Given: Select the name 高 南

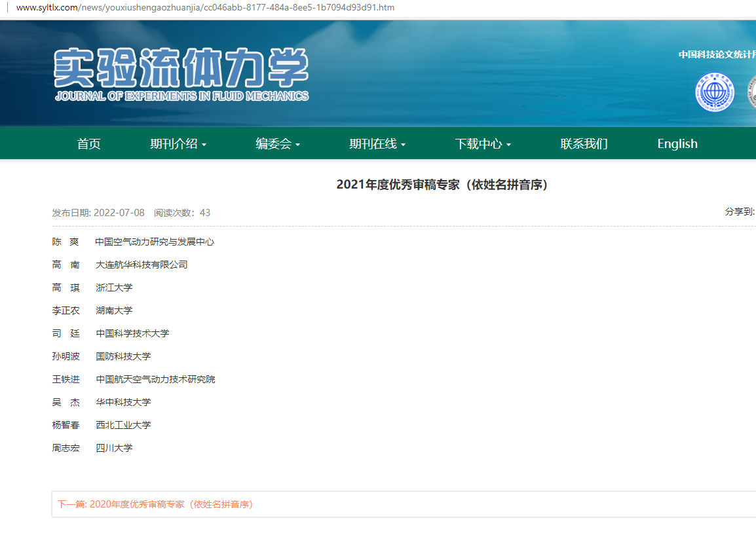Looking at the screenshot, I should point(66,265).
